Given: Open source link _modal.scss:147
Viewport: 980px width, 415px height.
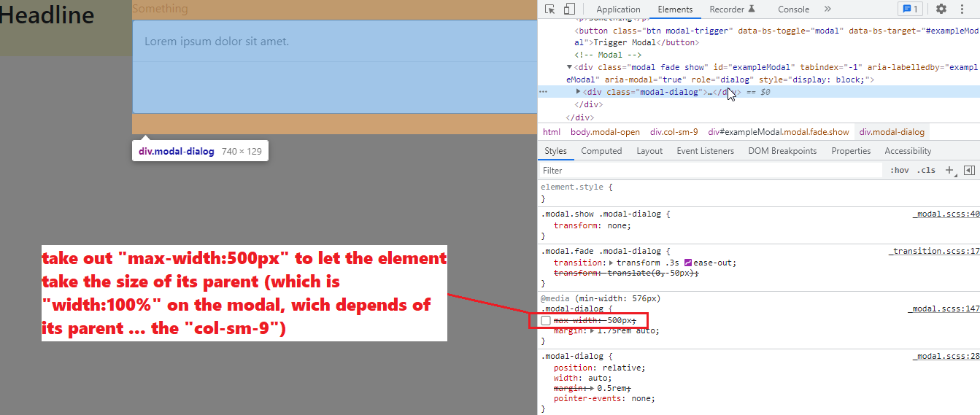Looking at the screenshot, I should pyautogui.click(x=944, y=309).
